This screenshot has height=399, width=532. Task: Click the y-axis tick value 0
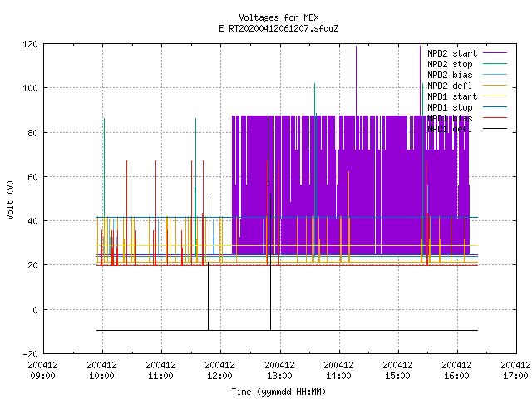(x=35, y=310)
